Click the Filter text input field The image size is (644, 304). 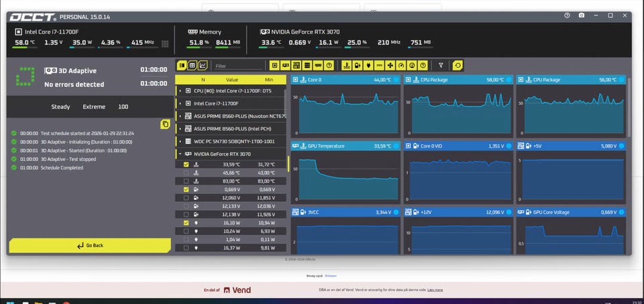[238, 66]
